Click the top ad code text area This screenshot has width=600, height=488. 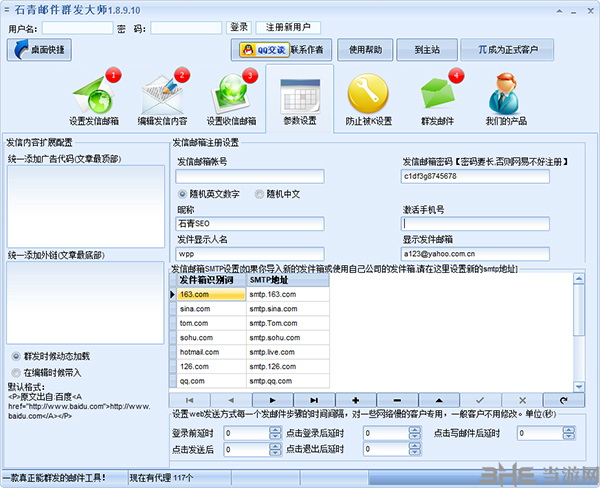coord(86,206)
